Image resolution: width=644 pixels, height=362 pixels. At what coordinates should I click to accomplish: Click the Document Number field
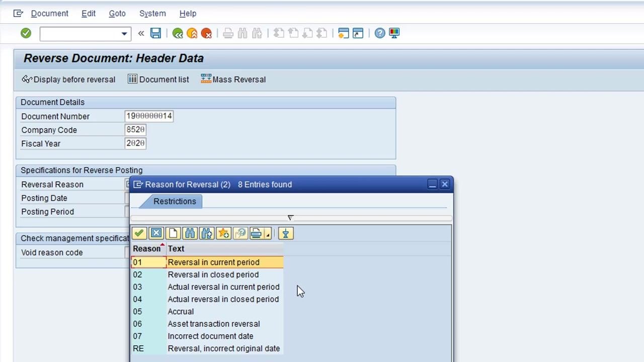click(x=149, y=116)
